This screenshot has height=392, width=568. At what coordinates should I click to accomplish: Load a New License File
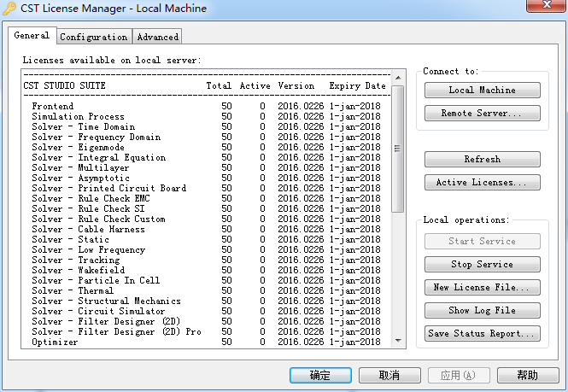tap(482, 287)
